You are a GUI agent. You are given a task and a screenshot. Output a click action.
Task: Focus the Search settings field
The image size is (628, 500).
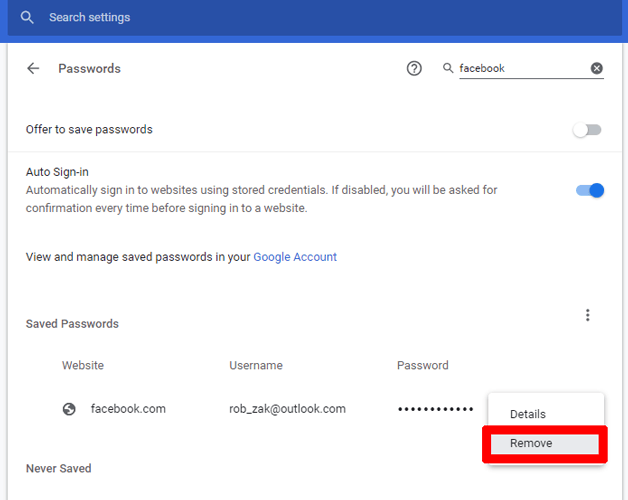(314, 17)
